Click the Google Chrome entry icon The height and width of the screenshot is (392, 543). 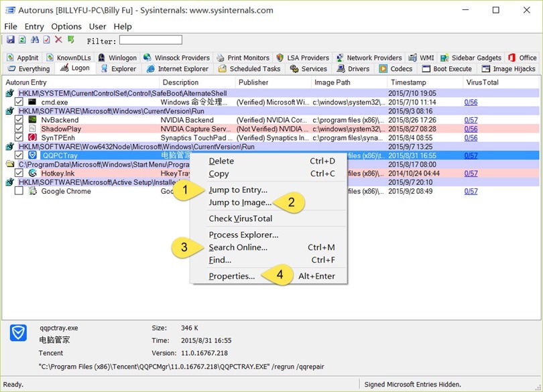tap(32, 191)
